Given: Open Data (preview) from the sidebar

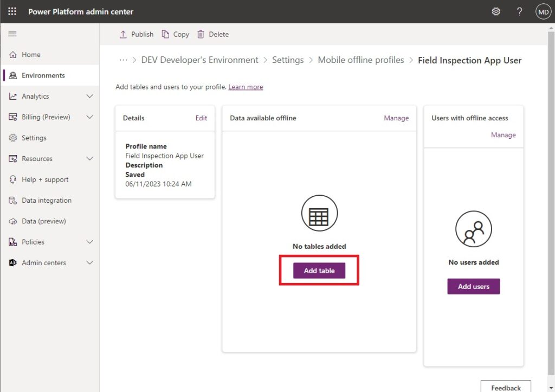Looking at the screenshot, I should coord(42,221).
